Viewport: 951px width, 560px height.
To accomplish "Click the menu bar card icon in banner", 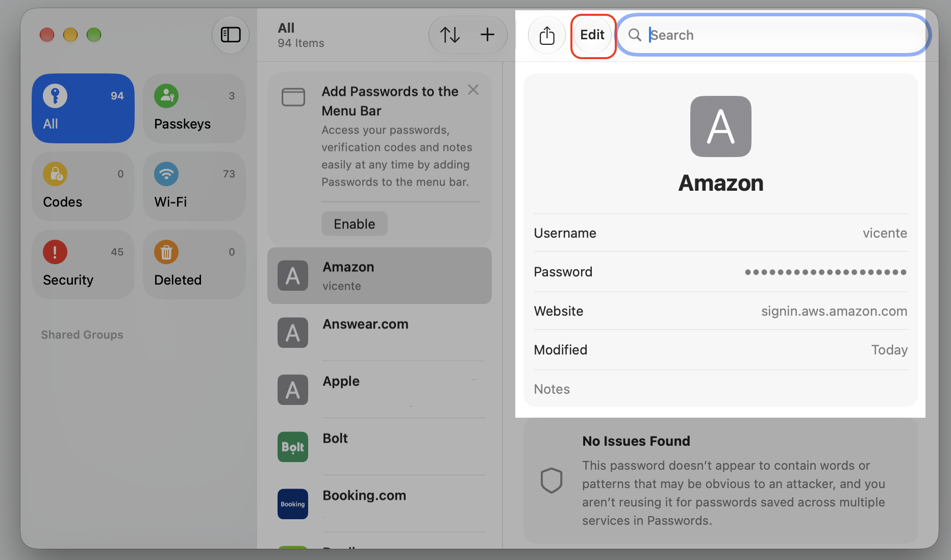I will (293, 97).
